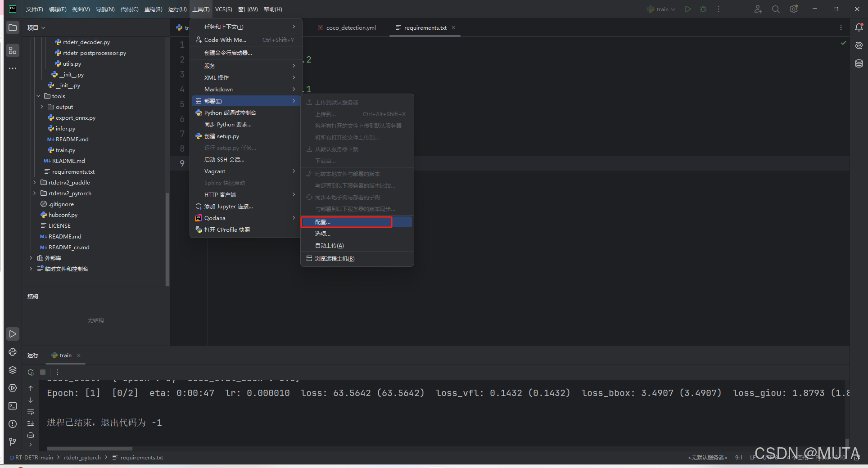This screenshot has height=468, width=868.
Task: Stop the running train process
Action: tap(43, 372)
